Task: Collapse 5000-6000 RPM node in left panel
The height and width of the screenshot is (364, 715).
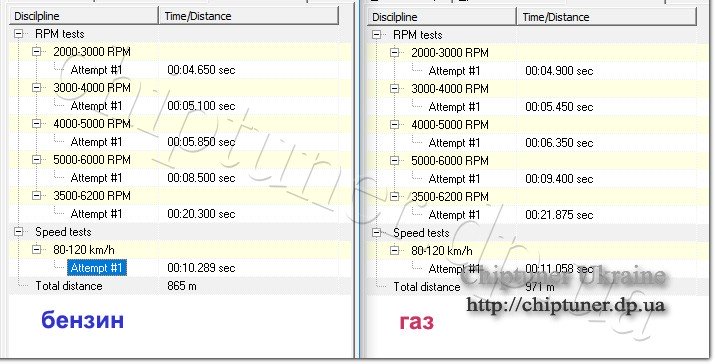Action: [x=36, y=160]
